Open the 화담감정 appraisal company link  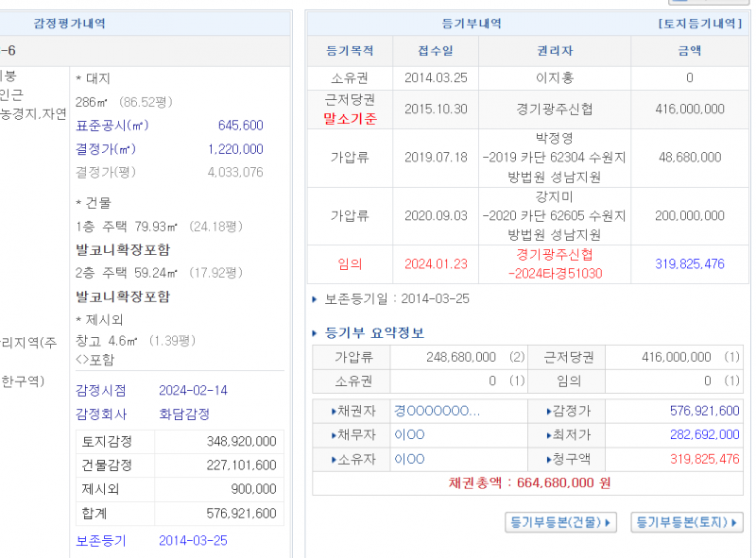[x=184, y=414]
